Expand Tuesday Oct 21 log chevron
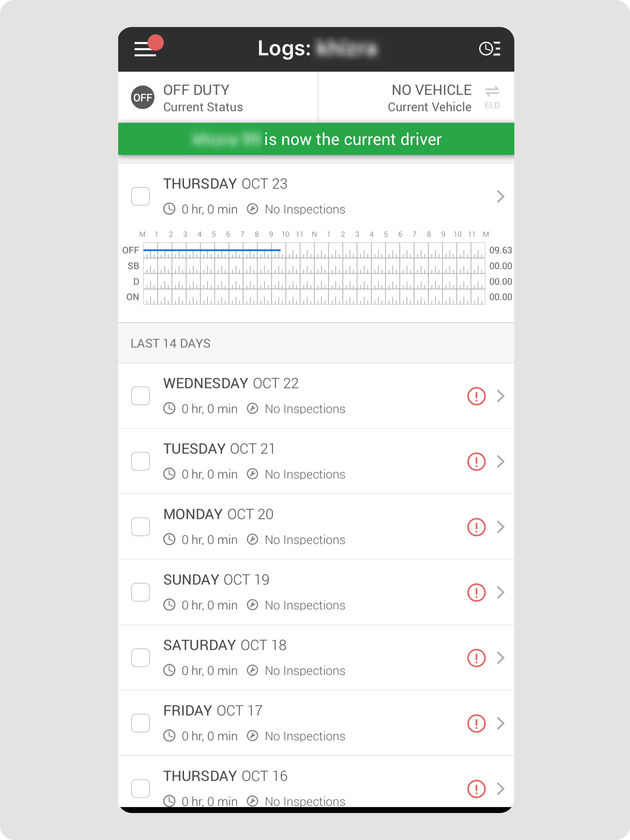The image size is (630, 840). point(500,461)
